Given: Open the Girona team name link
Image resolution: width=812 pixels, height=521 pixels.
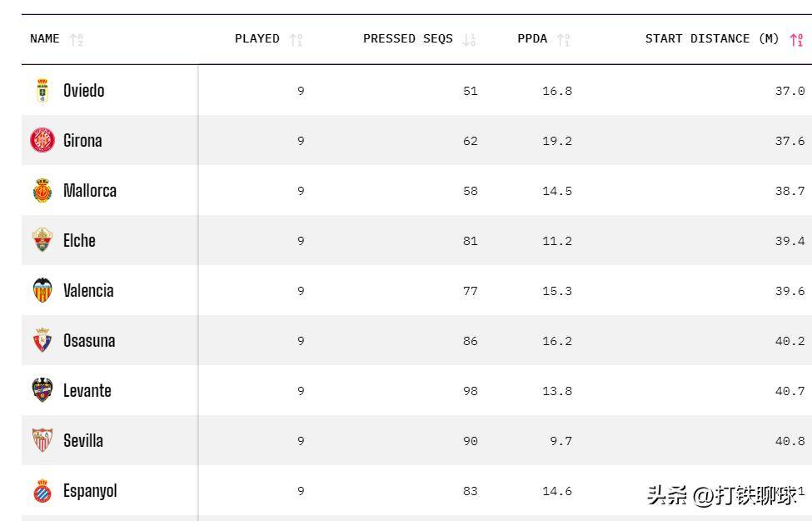Looking at the screenshot, I should coord(82,140).
